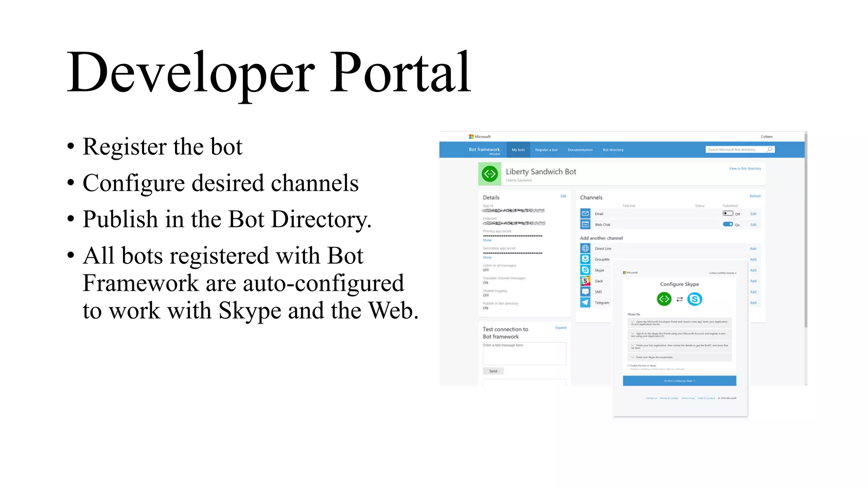Click the 'Liberty Sandwich Bot' title text

[x=541, y=172]
